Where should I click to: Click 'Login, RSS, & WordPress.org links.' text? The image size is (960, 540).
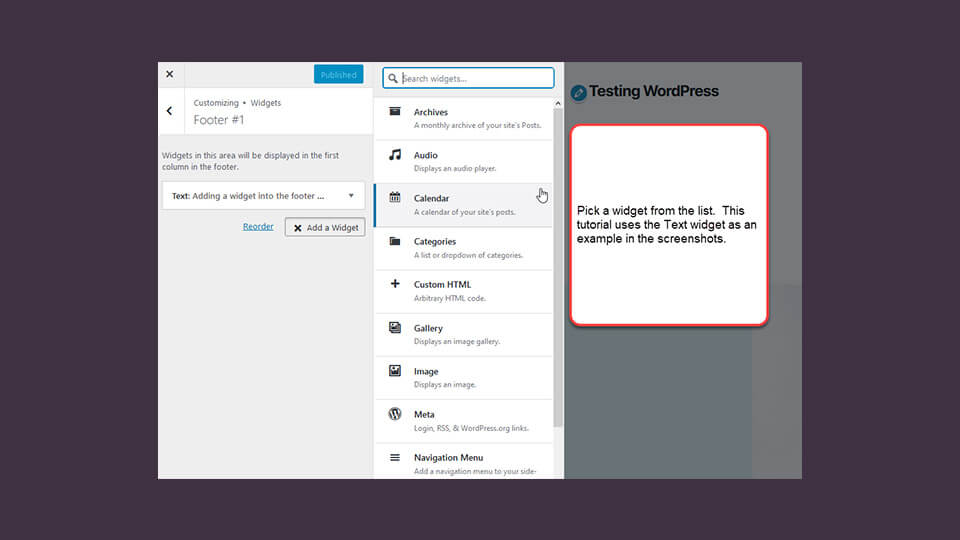point(471,429)
